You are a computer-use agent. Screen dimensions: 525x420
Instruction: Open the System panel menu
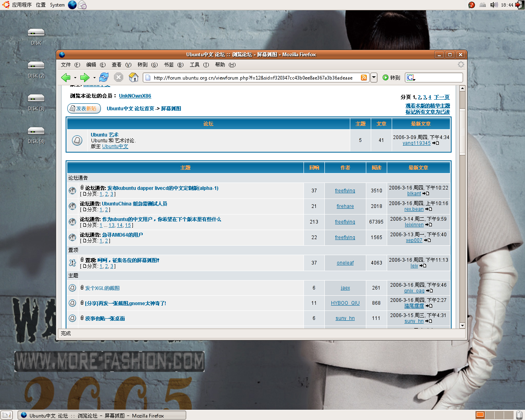point(57,5)
